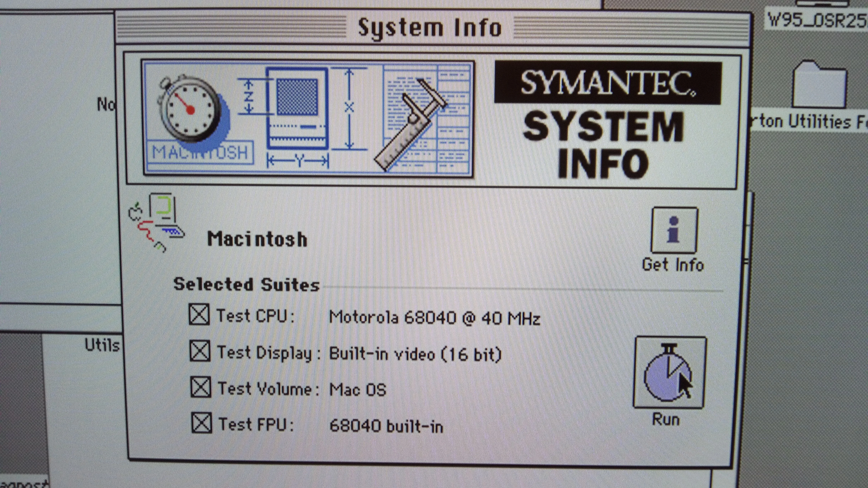Click the "Mac OS" volume name
Image resolution: width=868 pixels, height=488 pixels.
click(358, 390)
